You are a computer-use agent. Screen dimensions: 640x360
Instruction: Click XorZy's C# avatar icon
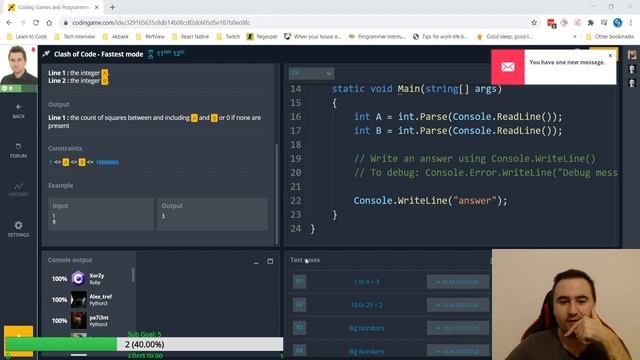point(78,278)
